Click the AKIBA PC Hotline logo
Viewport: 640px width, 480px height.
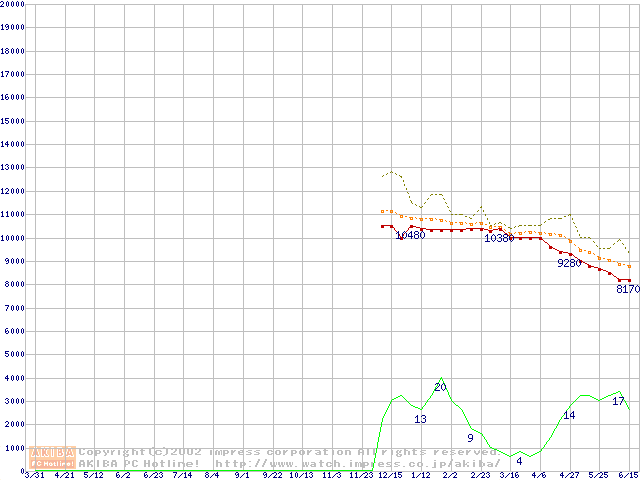tap(53, 457)
